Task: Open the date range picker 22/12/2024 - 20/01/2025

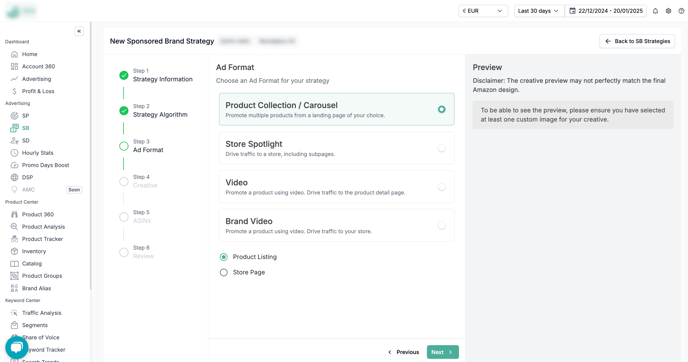Action: (x=606, y=11)
